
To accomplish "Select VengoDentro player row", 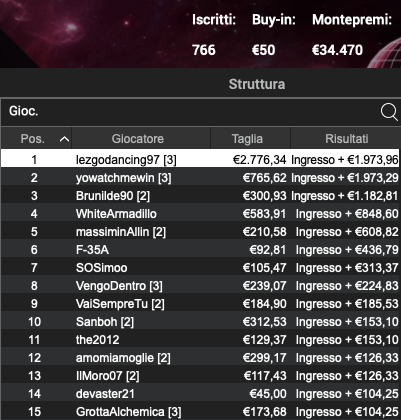I will [x=200, y=286].
